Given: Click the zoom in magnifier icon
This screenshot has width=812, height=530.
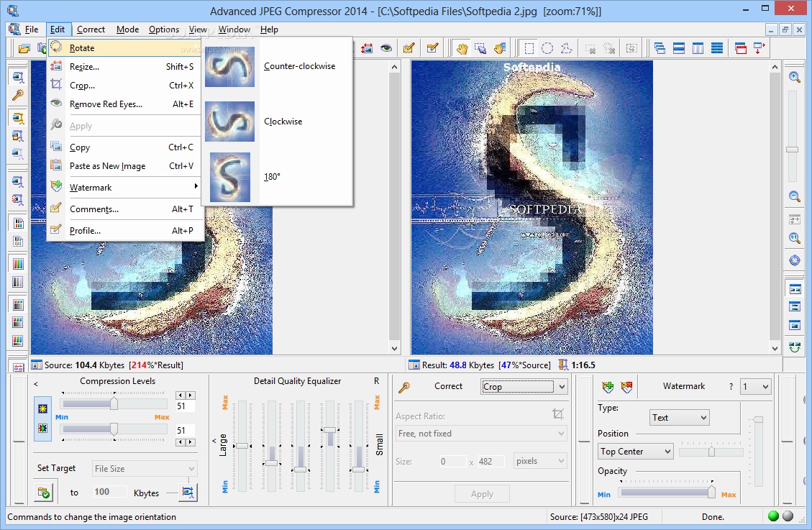Looking at the screenshot, I should click(795, 77).
